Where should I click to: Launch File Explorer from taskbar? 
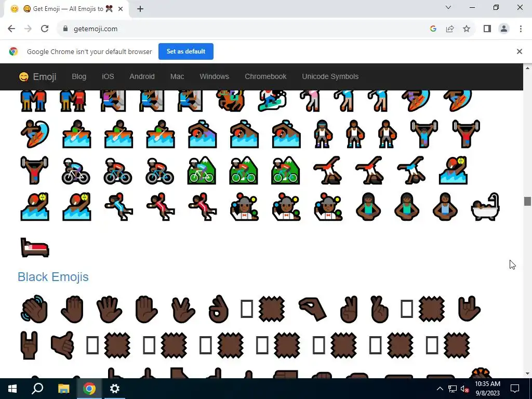[63, 389]
